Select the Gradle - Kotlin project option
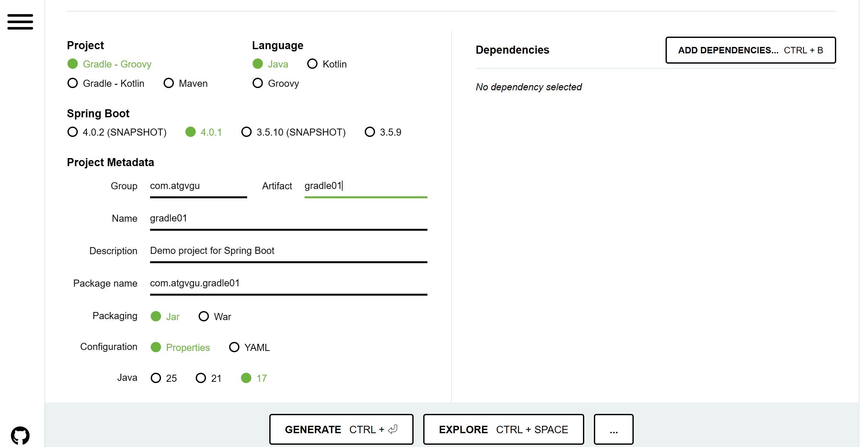Screen dimensions: 868x447 [x=73, y=83]
